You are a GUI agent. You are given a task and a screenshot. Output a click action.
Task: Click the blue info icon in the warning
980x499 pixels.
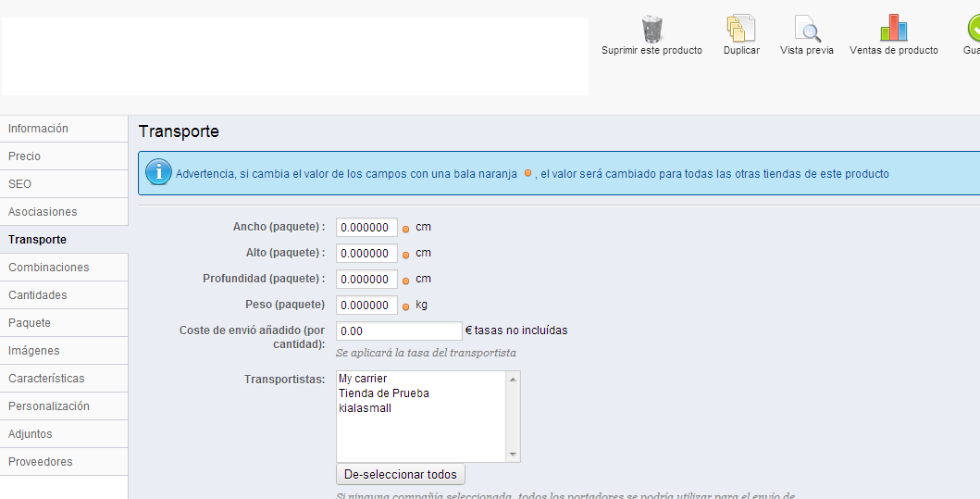coord(158,173)
